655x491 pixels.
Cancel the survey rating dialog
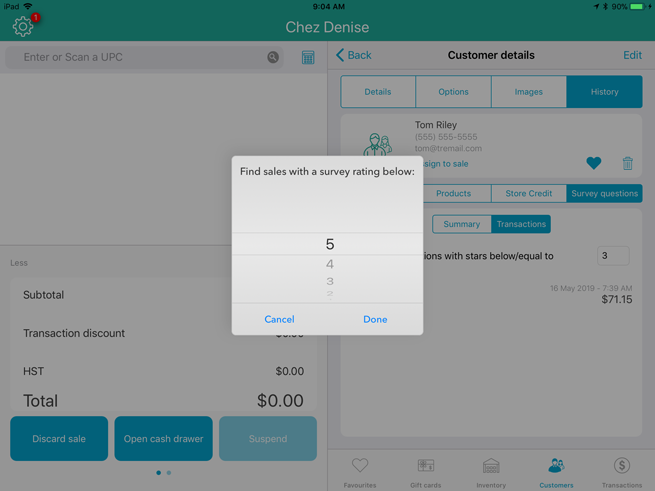[279, 319]
